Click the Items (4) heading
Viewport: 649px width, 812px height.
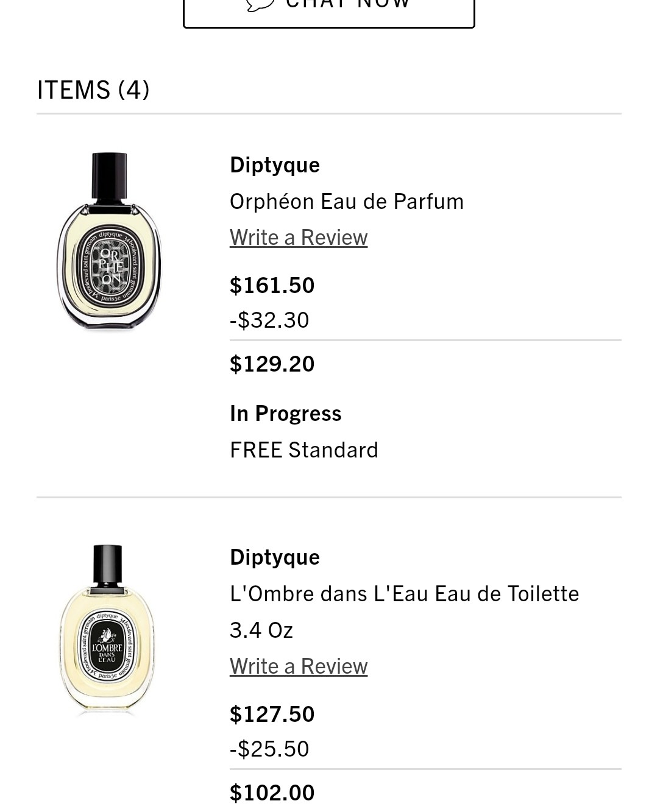pos(93,90)
